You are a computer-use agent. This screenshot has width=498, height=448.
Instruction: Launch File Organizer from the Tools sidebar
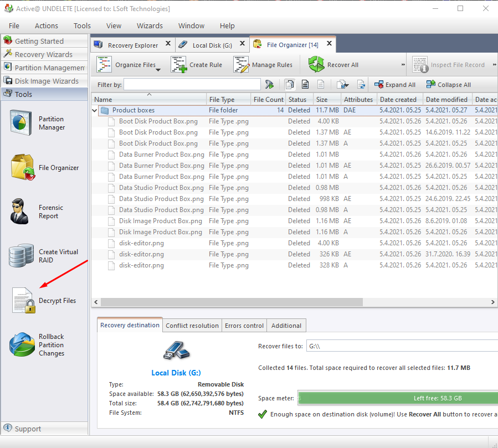pyautogui.click(x=22, y=168)
